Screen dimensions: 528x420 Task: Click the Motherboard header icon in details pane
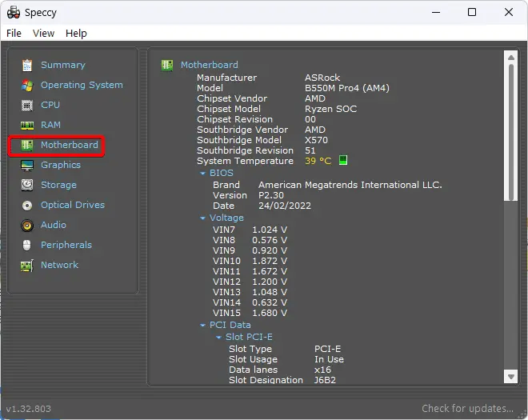click(x=167, y=65)
